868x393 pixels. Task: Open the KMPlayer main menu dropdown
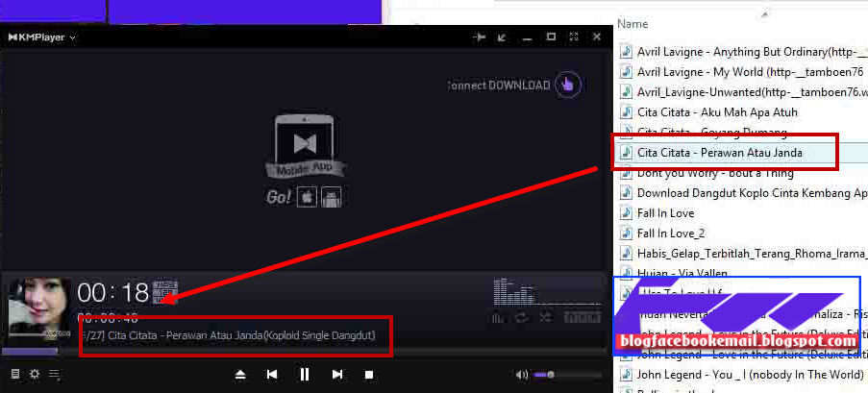pyautogui.click(x=42, y=37)
